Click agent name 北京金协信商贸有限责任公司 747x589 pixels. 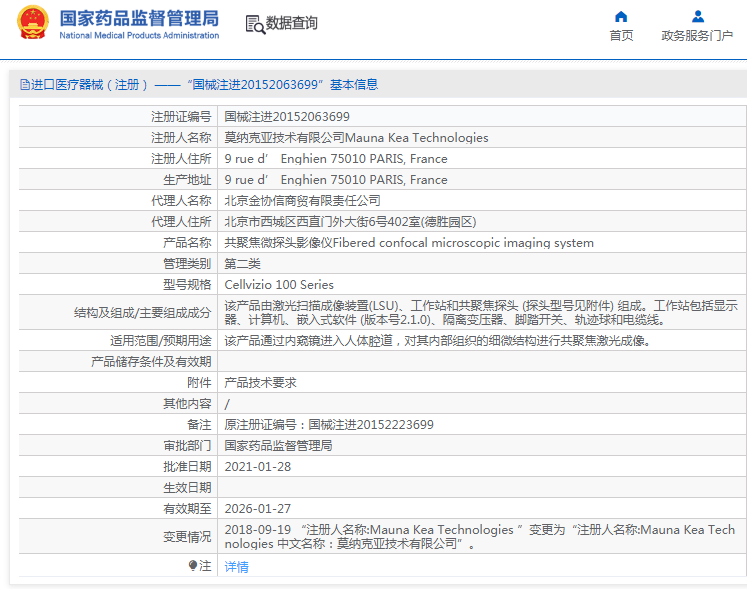[303, 201]
